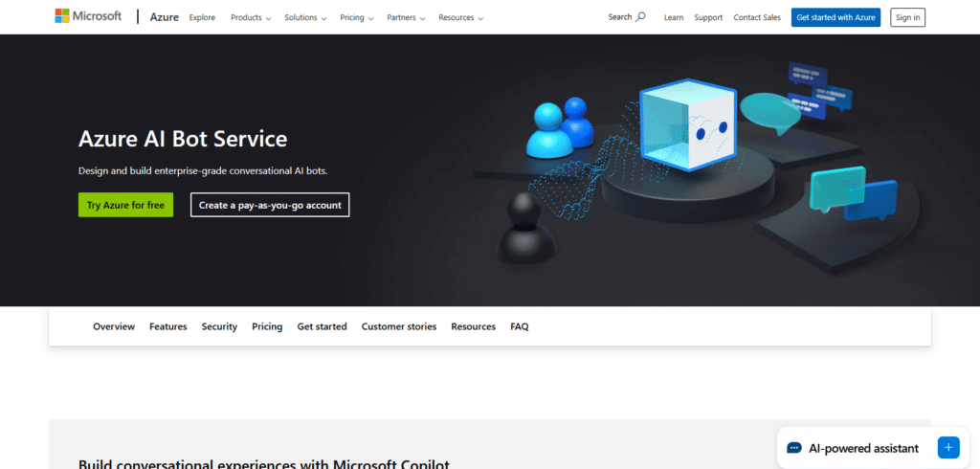Viewport: 980px width, 469px height.
Task: Click the bot cube hero illustration
Action: (x=689, y=125)
